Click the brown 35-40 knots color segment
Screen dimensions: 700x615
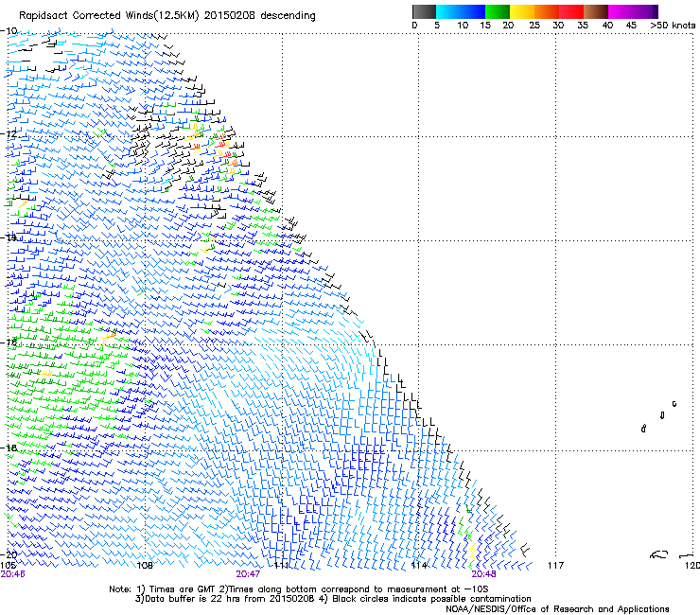point(596,11)
